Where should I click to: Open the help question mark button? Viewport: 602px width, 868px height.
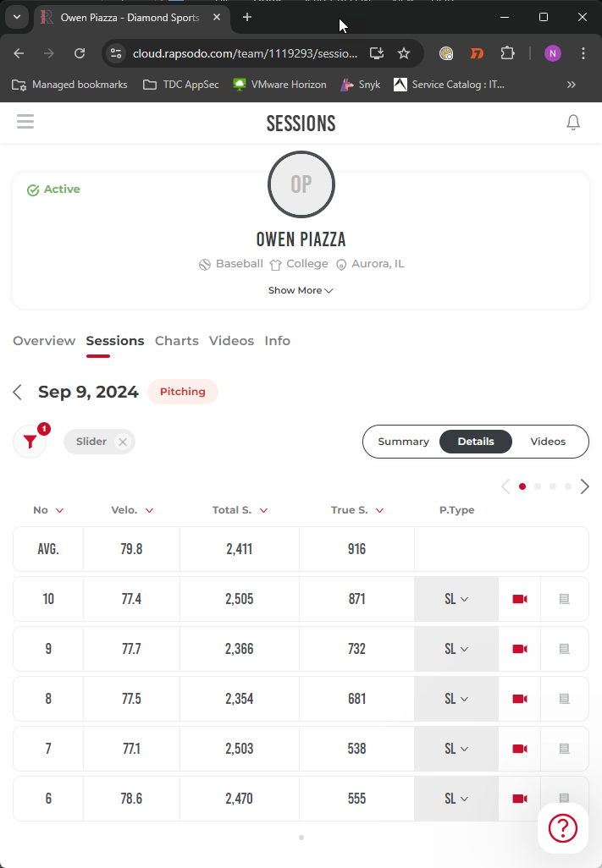(563, 828)
